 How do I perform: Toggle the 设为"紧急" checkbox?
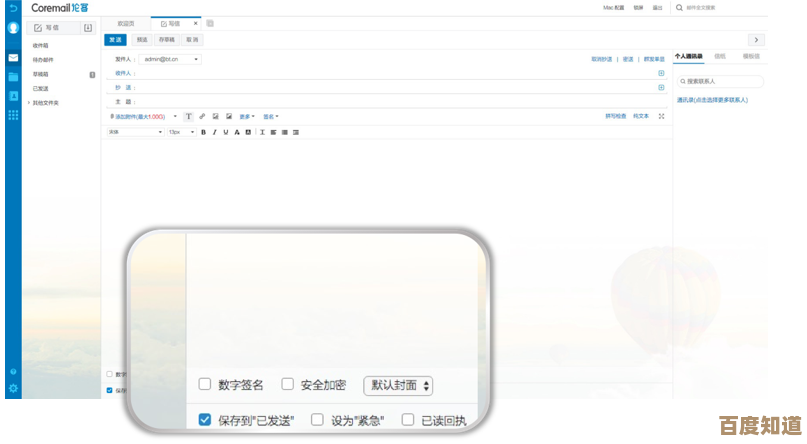coord(317,420)
